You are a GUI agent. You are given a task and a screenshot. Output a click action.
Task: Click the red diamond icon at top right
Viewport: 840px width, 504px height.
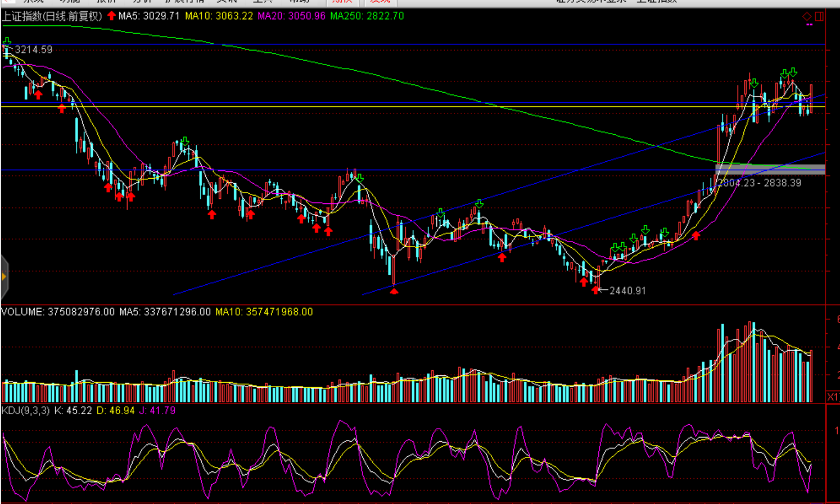[x=807, y=16]
